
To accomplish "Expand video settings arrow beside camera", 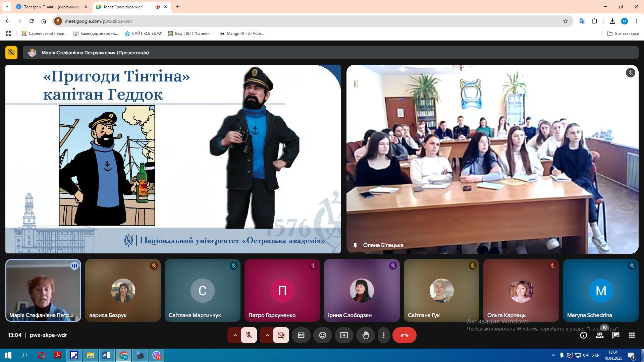I will point(267,335).
